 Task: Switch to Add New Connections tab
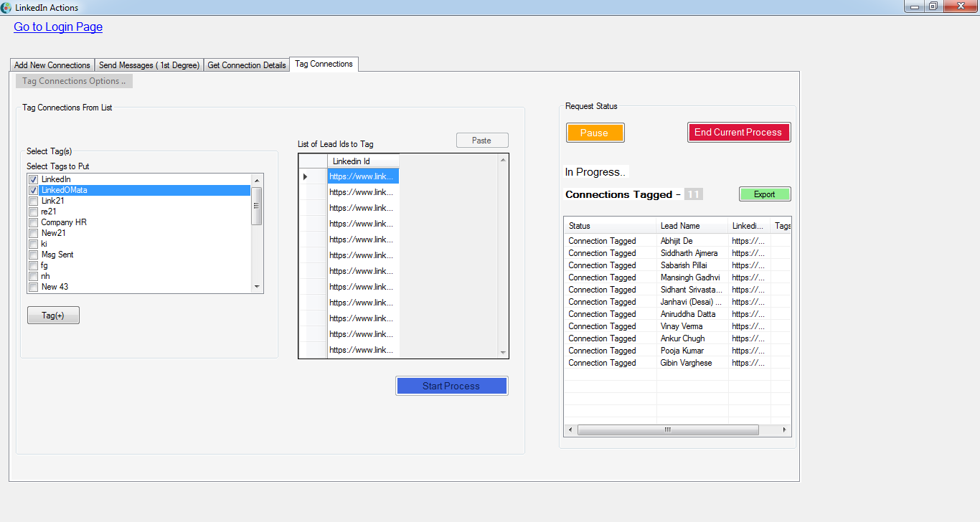tap(52, 65)
